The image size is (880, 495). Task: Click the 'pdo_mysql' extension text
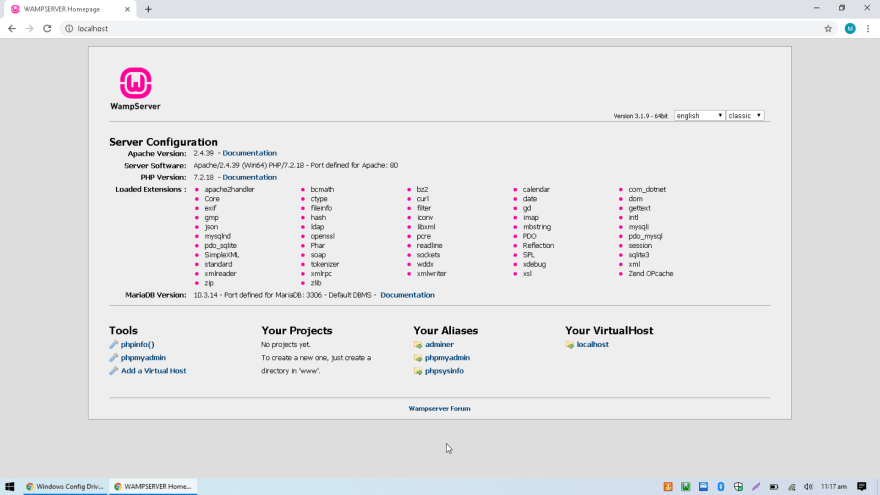tap(645, 236)
